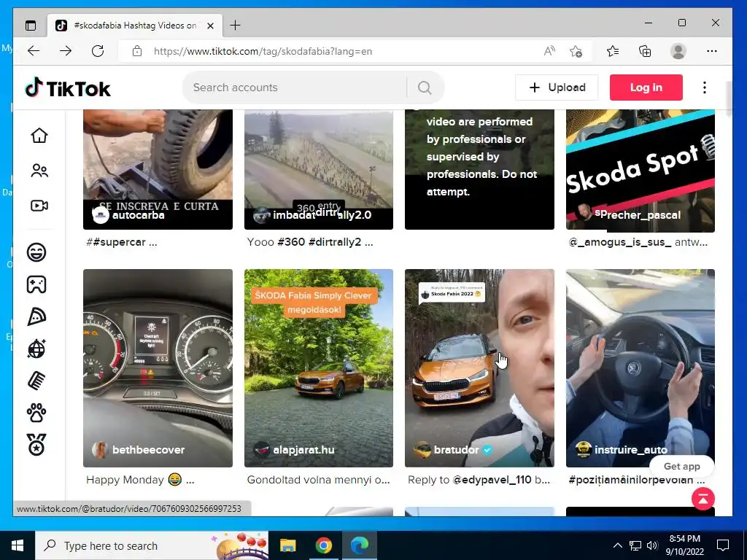Open the 360 dirtrally2.0 video

319,169
